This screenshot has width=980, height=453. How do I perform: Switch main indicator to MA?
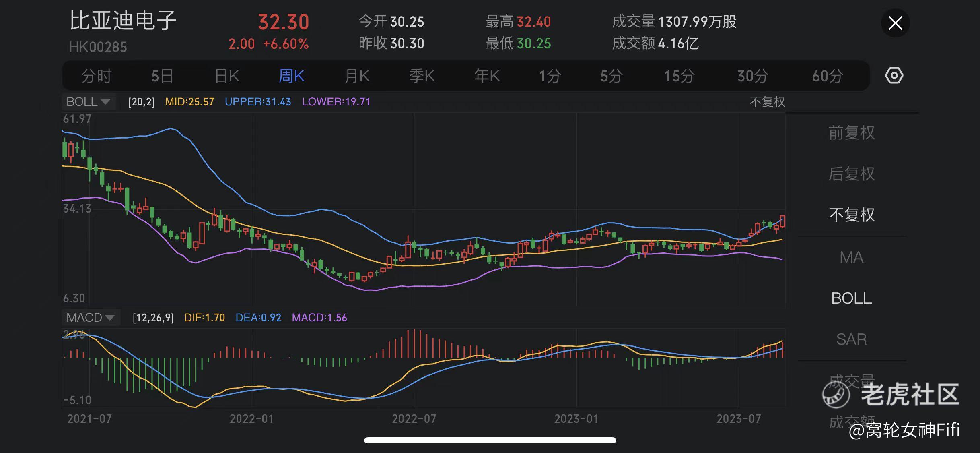[x=851, y=257]
